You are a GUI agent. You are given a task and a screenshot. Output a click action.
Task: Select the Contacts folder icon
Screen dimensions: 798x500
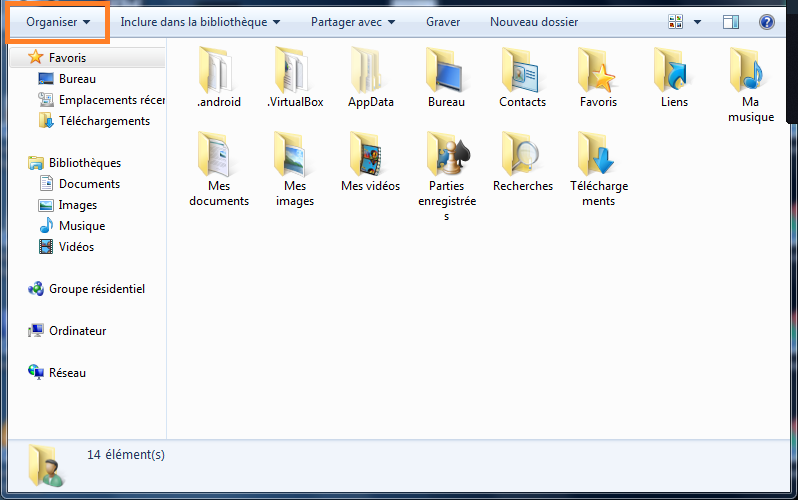522,70
